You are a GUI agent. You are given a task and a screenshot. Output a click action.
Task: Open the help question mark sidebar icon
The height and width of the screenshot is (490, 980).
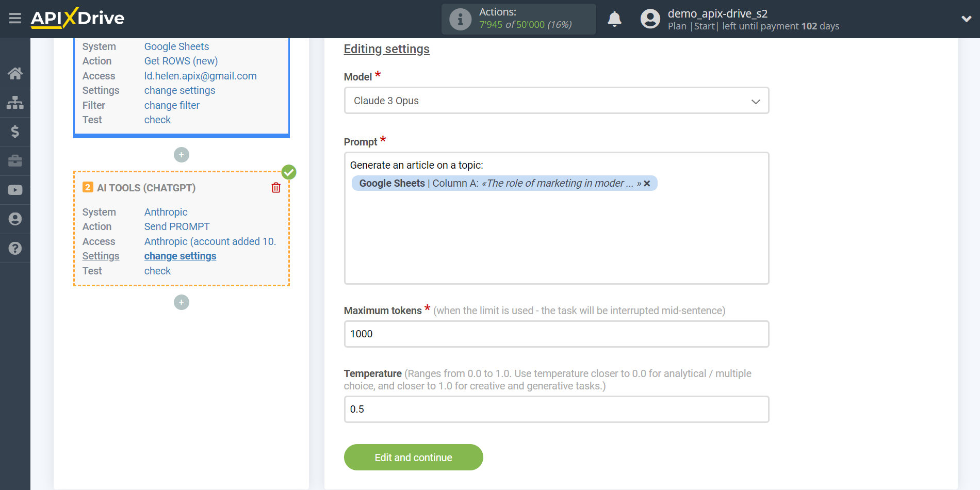15,248
